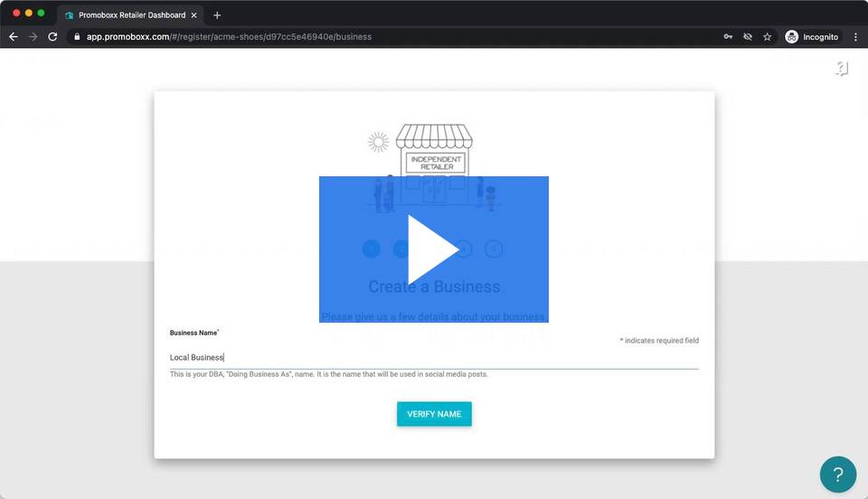Bookmark this page with star icon

[x=768, y=36]
